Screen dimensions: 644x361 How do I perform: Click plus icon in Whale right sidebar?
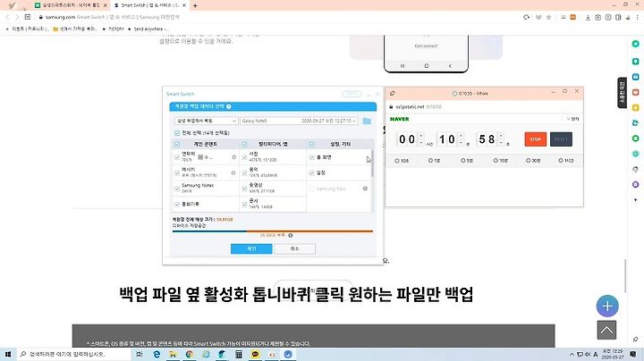click(x=635, y=200)
